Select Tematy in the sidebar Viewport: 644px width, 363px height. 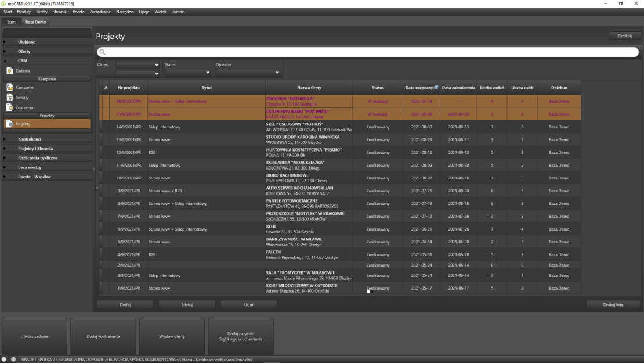[x=22, y=98]
